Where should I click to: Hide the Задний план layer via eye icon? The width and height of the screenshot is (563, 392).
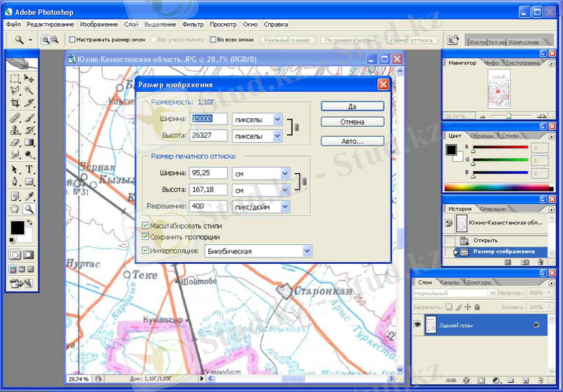click(418, 324)
